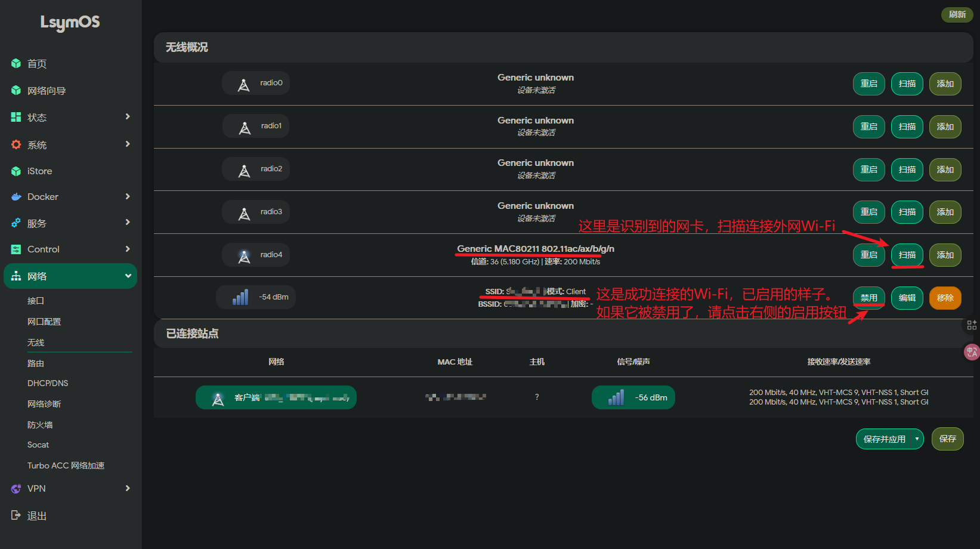This screenshot has width=980, height=549.
Task: Click the 信号/噪声 column header
Action: (633, 362)
